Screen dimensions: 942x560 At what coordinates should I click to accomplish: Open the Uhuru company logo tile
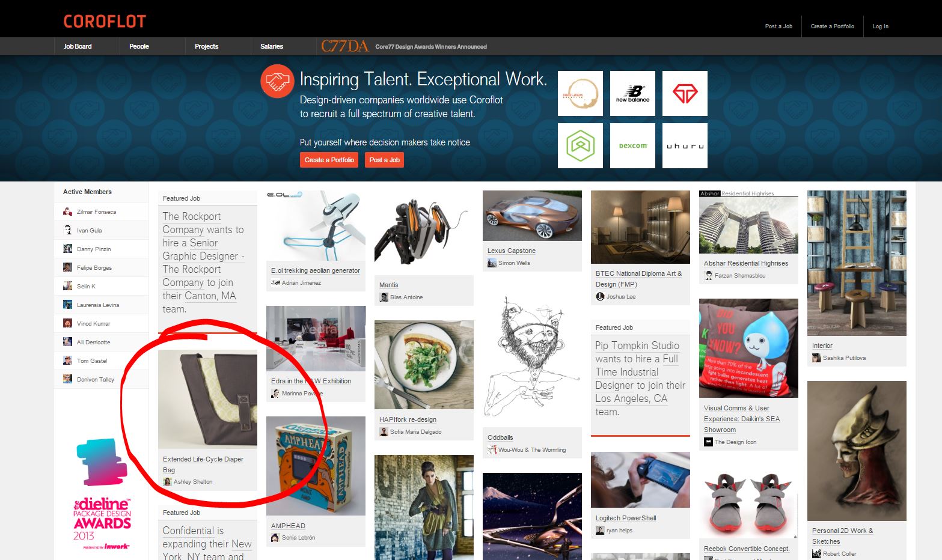click(685, 146)
